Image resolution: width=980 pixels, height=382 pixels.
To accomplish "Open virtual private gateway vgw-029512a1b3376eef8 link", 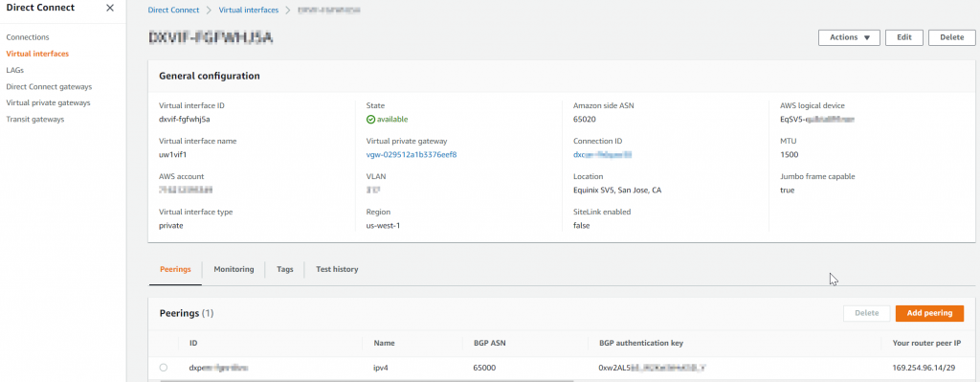I will click(x=412, y=154).
